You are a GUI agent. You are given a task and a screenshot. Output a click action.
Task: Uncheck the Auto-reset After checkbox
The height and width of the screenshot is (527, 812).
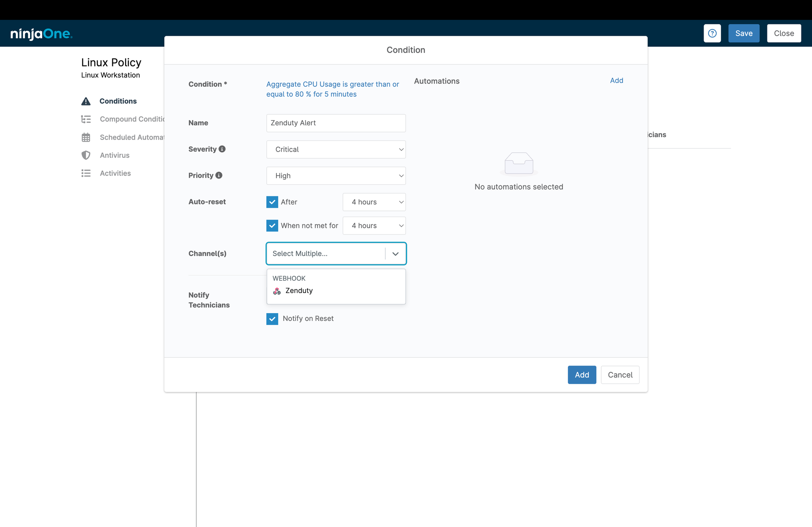coord(272,202)
